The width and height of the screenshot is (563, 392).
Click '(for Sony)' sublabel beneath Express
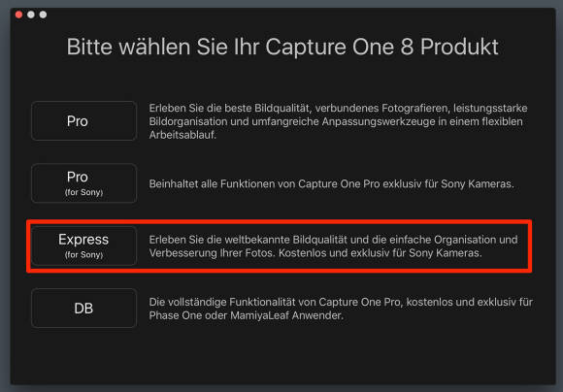click(x=83, y=255)
